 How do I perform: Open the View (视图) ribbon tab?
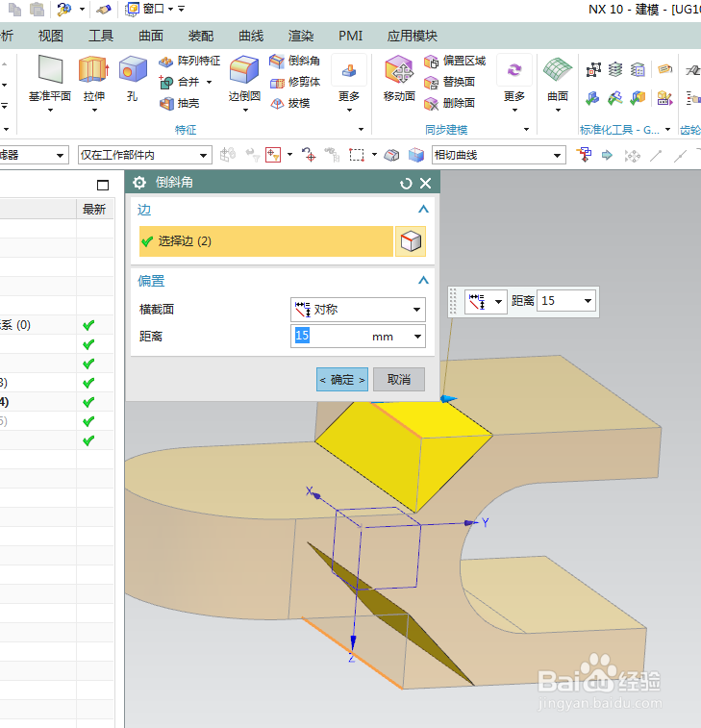point(51,36)
